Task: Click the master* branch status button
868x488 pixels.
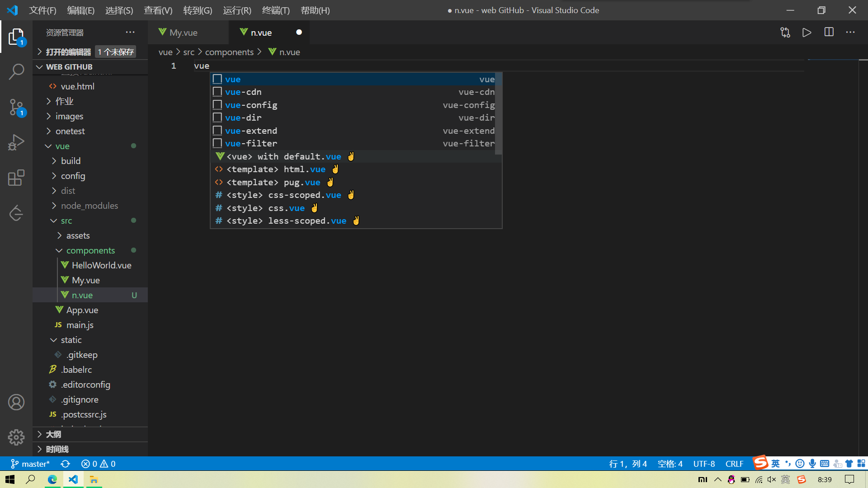Action: tap(31, 464)
